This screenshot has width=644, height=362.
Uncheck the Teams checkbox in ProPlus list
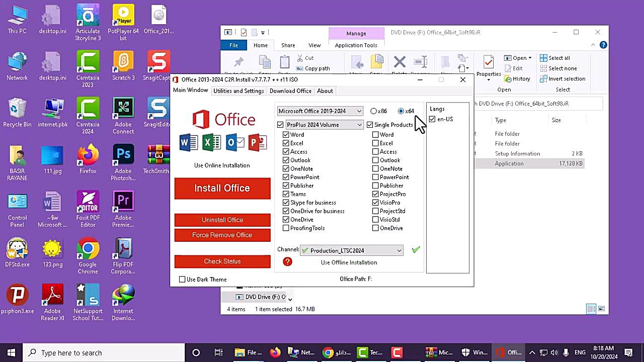(x=286, y=194)
